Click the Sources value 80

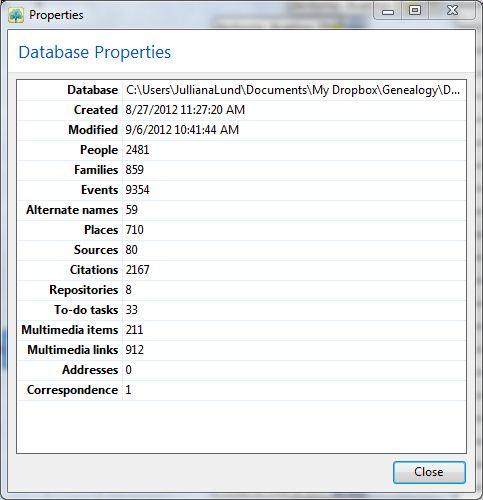pyautogui.click(x=132, y=250)
